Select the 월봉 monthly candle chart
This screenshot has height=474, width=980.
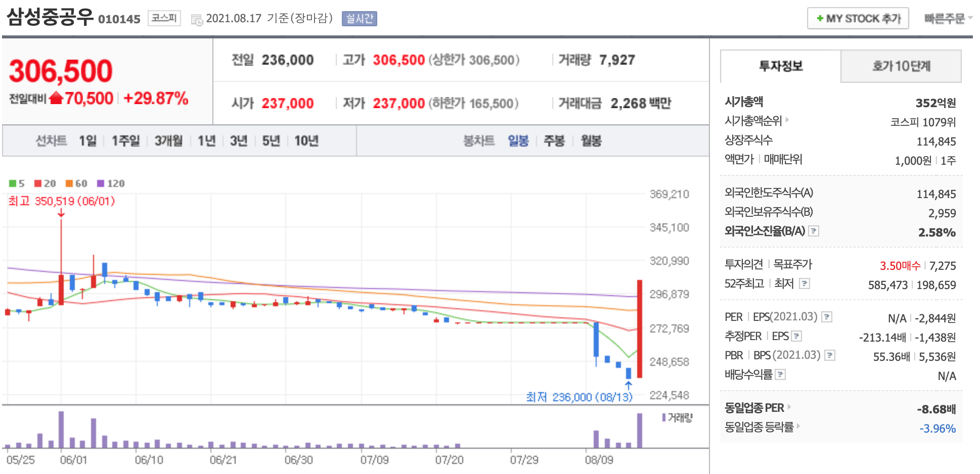[591, 140]
